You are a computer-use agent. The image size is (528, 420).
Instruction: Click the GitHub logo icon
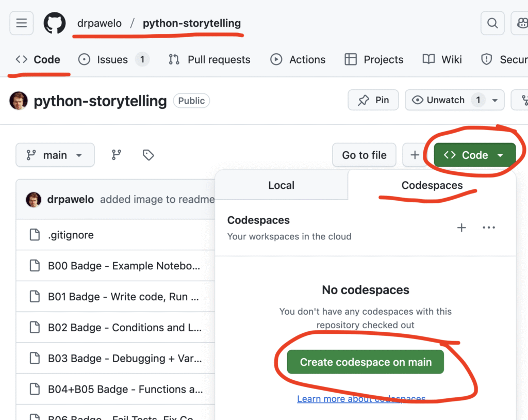coord(54,23)
